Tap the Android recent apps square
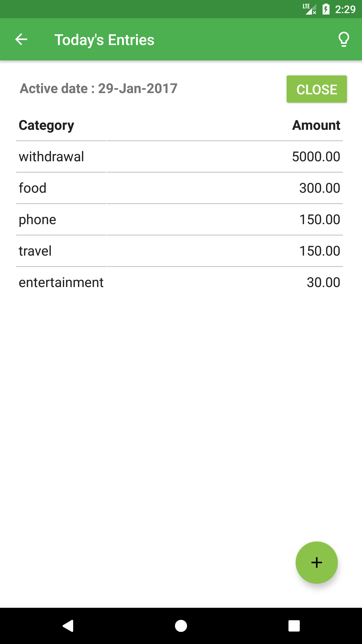 click(x=294, y=626)
